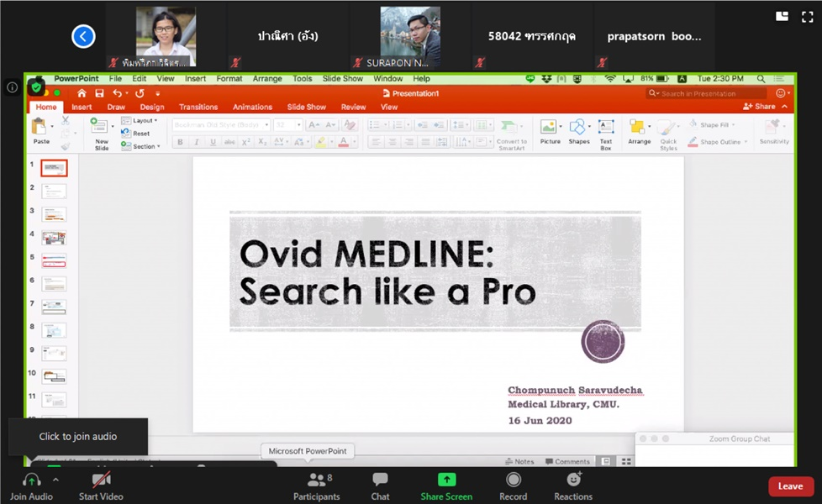Open the font name combo box
The image size is (822, 504).
tap(220, 124)
